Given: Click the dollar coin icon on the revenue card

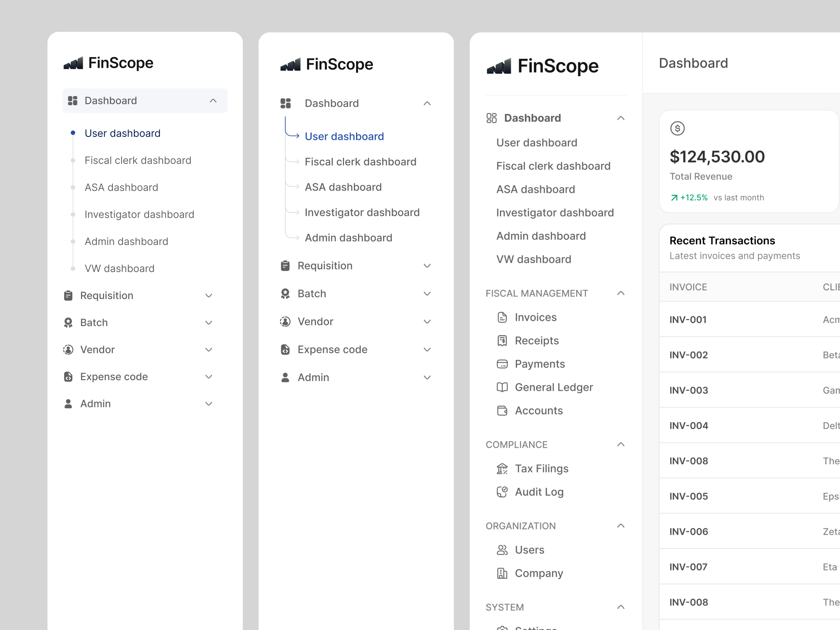Looking at the screenshot, I should [x=677, y=128].
